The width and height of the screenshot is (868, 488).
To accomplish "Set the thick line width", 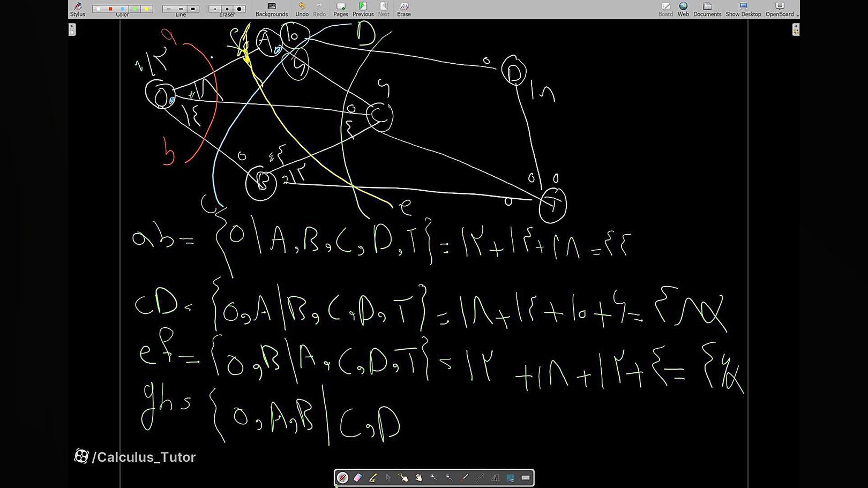I will tap(193, 9).
